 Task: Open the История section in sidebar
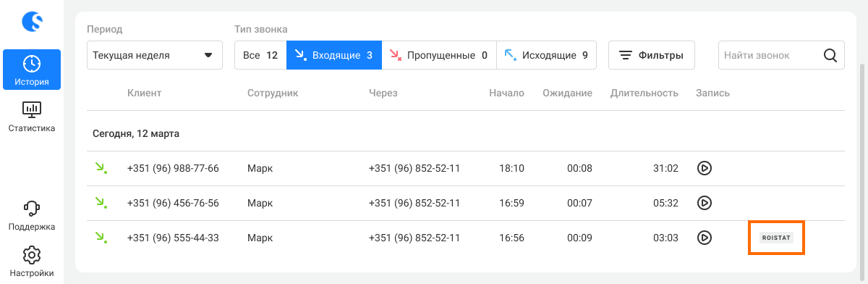click(32, 70)
